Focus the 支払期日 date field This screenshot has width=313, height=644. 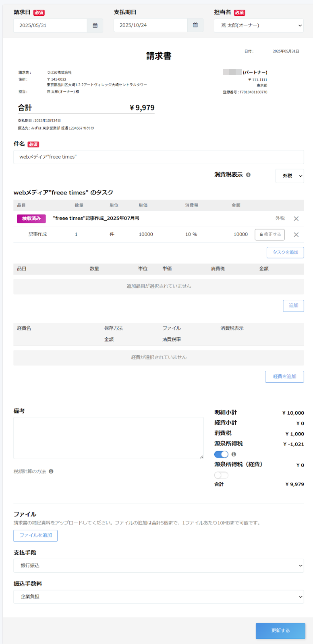151,25
